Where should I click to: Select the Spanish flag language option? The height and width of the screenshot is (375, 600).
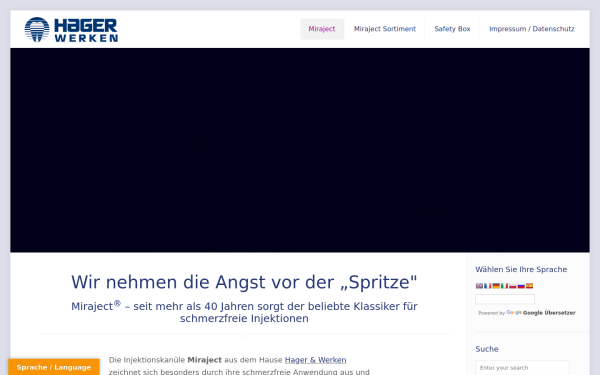pos(530,286)
